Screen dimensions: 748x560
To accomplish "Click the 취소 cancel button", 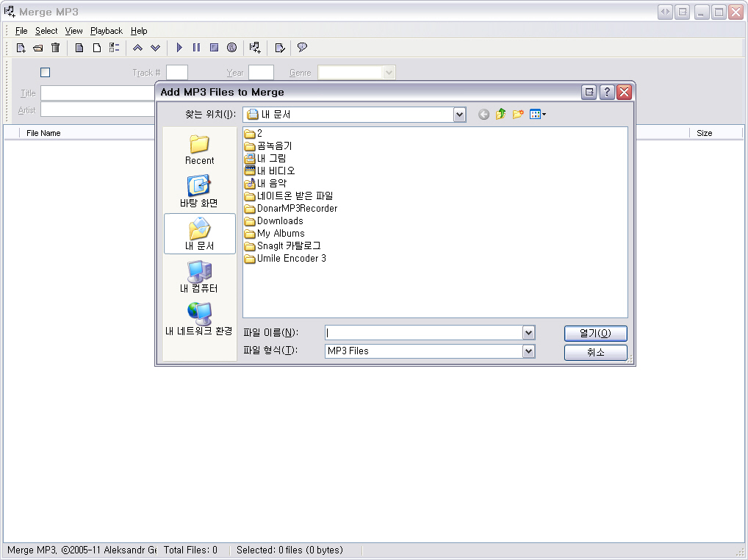I will (596, 353).
